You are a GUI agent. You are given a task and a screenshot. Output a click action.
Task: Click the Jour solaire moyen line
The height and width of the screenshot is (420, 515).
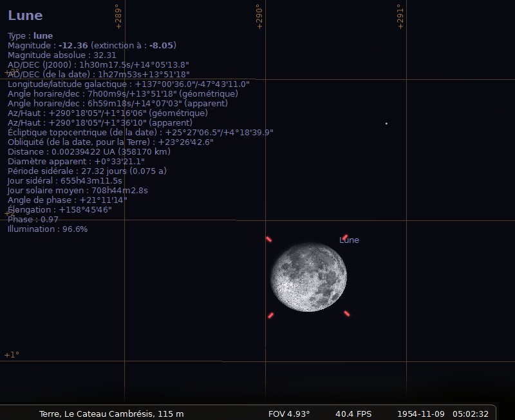(78, 190)
